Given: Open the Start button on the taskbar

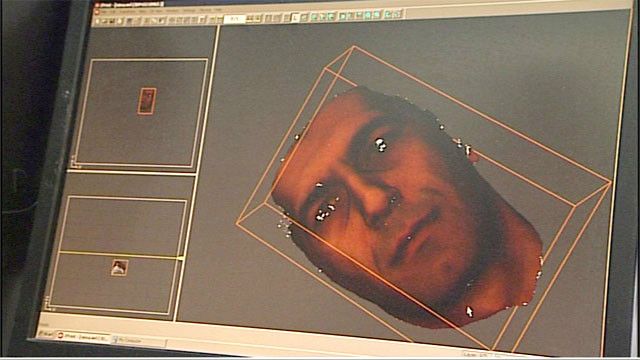Looking at the screenshot, I should pos(46,334).
